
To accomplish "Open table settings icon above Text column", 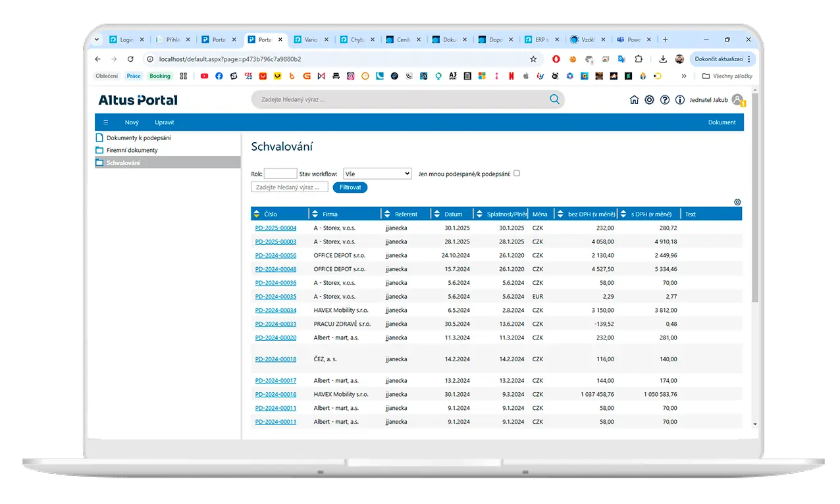I will pos(737,202).
